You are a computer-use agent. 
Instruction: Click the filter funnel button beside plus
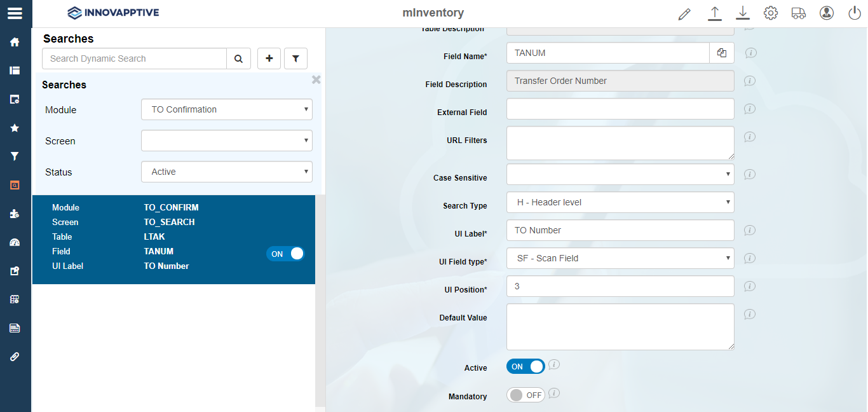295,58
